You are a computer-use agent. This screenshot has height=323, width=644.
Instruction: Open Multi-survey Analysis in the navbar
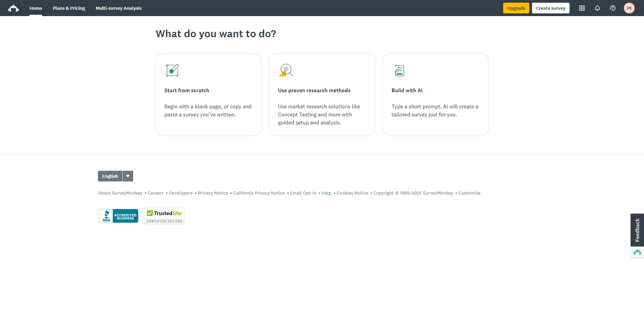pos(118,8)
